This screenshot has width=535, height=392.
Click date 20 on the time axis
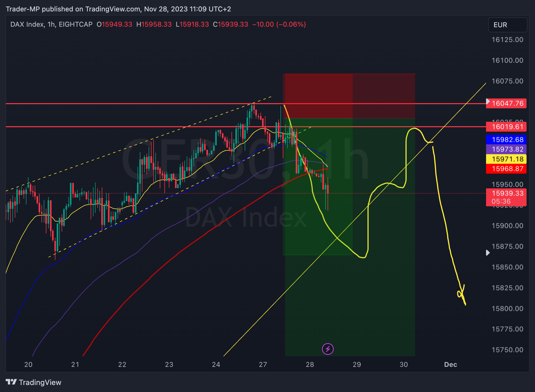point(28,365)
